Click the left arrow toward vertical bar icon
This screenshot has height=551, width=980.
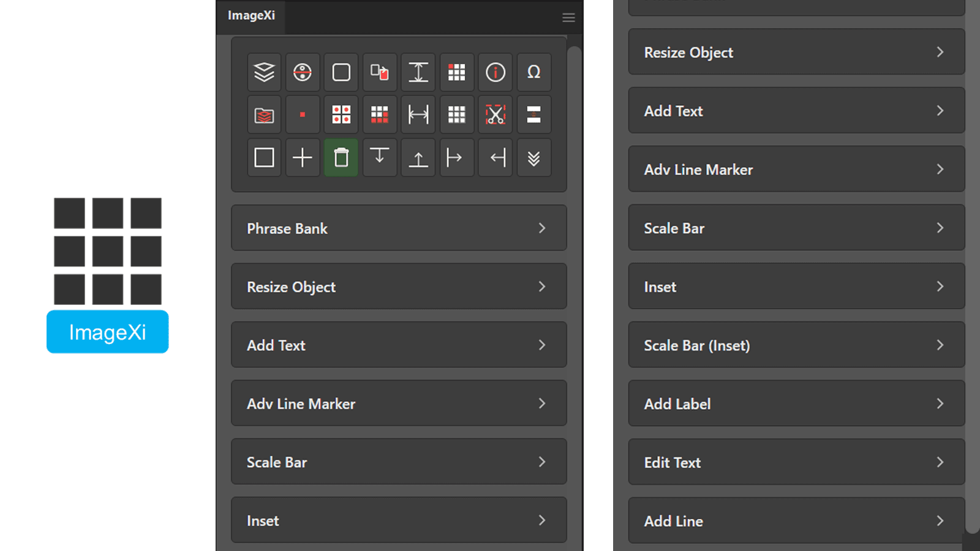[496, 157]
